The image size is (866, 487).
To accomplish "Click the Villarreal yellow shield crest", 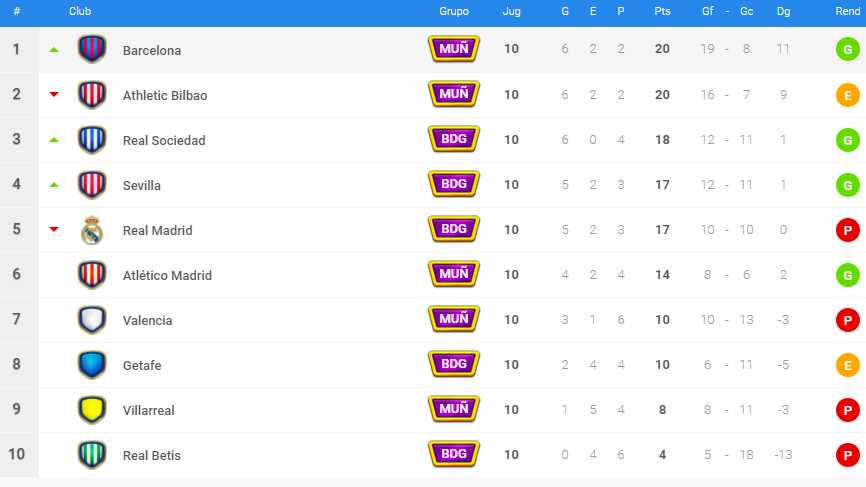I will pos(92,410).
